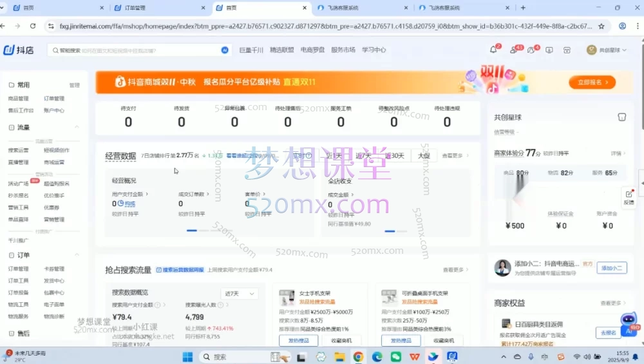Open the 电商罗盘 menu item
The width and height of the screenshot is (644, 364).
(312, 50)
